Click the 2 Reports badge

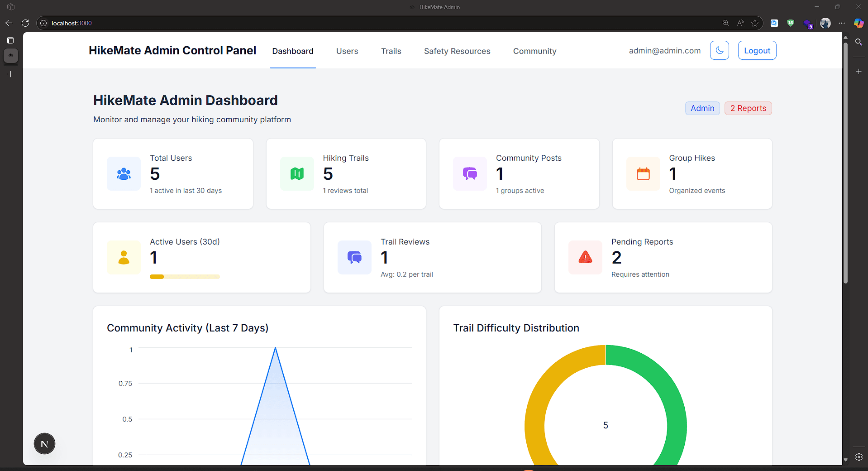click(x=748, y=108)
